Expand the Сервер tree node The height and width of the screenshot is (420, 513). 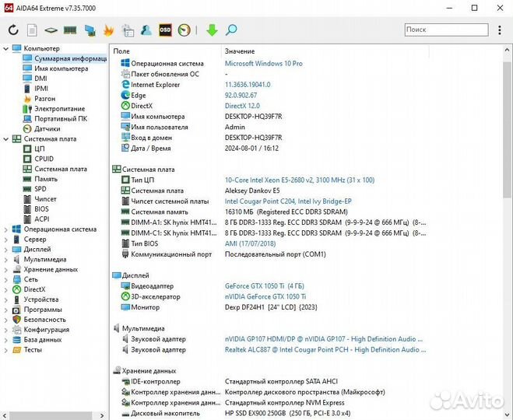pos(5,240)
